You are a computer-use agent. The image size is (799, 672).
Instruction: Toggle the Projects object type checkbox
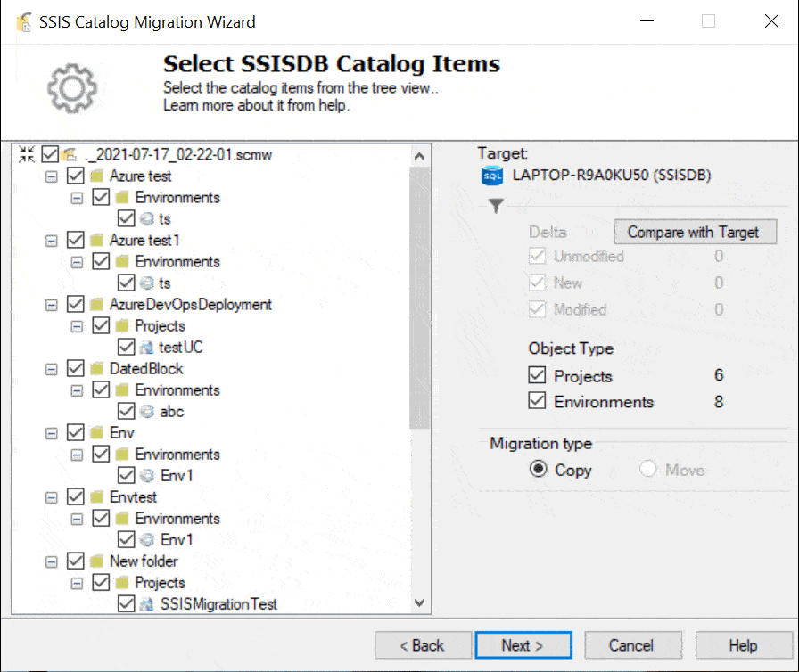pos(537,374)
